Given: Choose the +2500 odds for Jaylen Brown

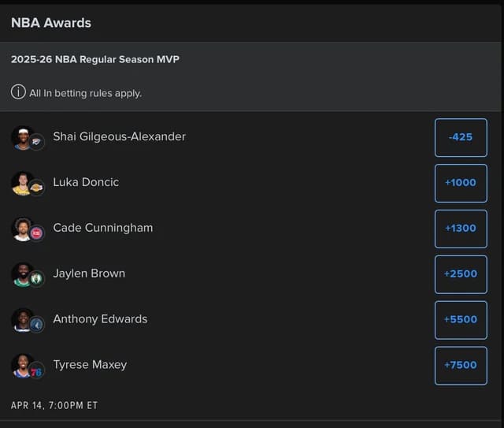Looking at the screenshot, I should [x=461, y=274].
